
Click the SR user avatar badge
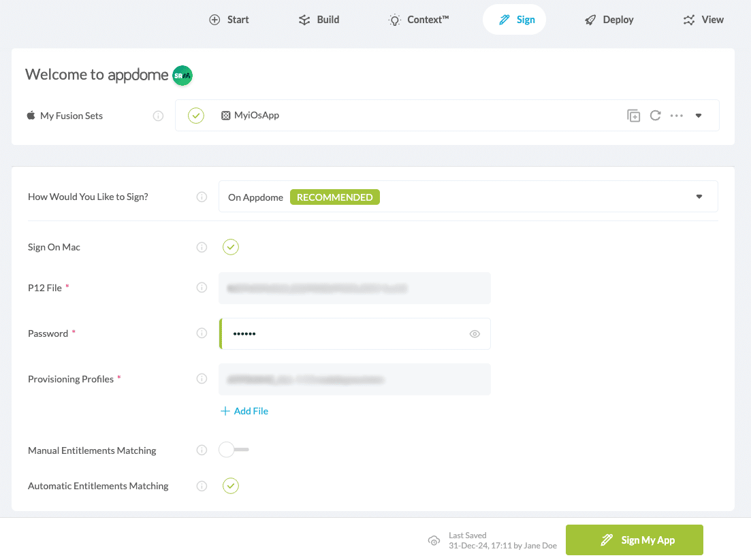point(182,76)
